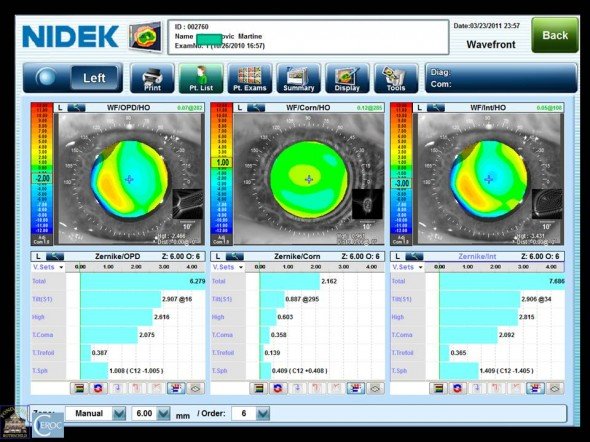Image resolution: width=590 pixels, height=442 pixels.
Task: Click the map thumbnail next to NIDEK logo
Action: point(146,36)
